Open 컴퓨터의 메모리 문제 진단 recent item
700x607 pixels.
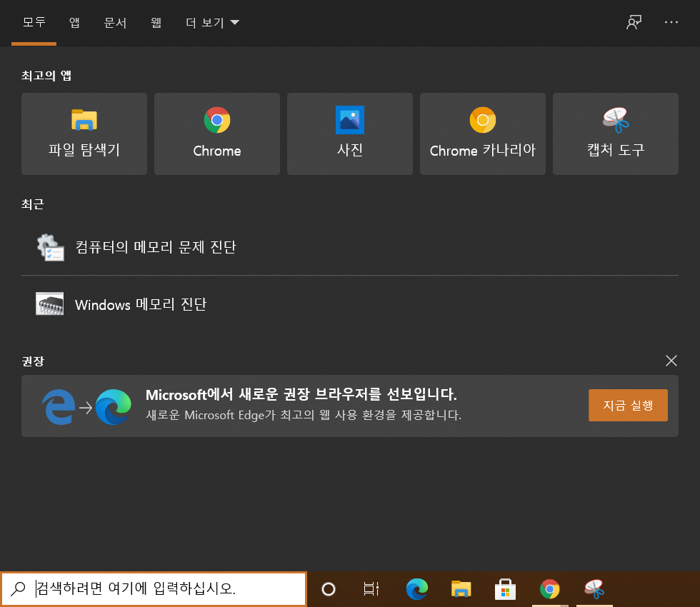350,247
